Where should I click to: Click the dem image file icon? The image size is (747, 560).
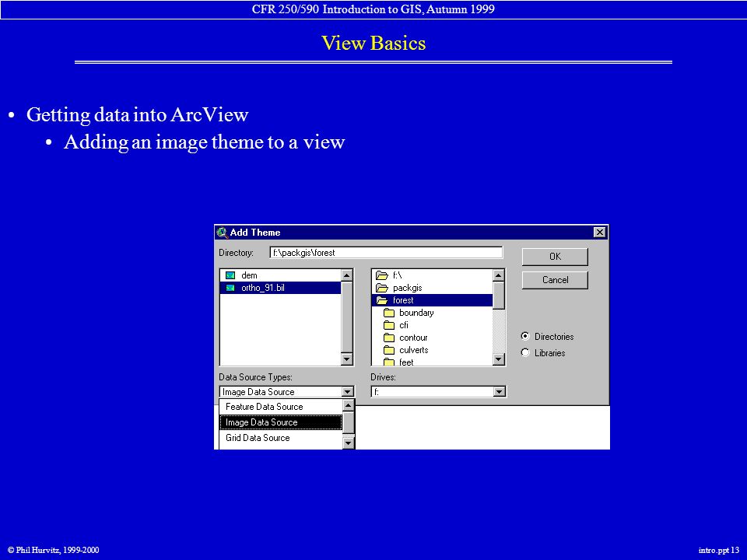[x=230, y=275]
